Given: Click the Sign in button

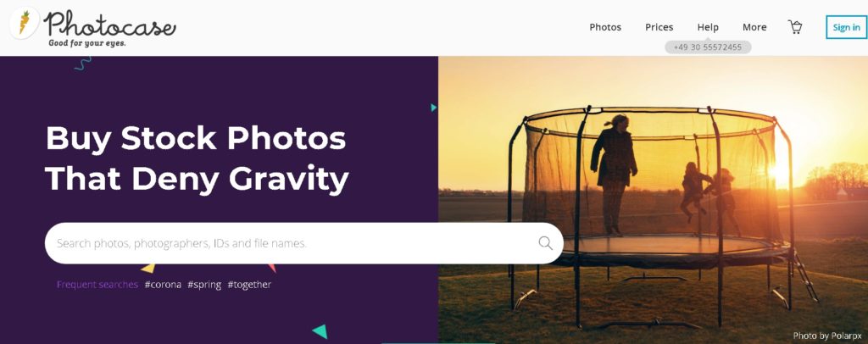Looking at the screenshot, I should (847, 27).
